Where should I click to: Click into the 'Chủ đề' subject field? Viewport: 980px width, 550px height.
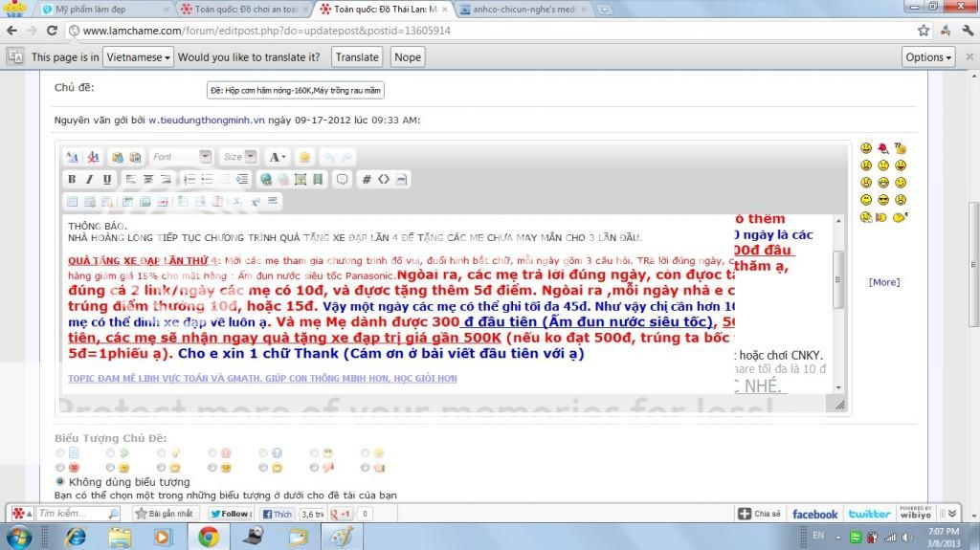click(296, 90)
